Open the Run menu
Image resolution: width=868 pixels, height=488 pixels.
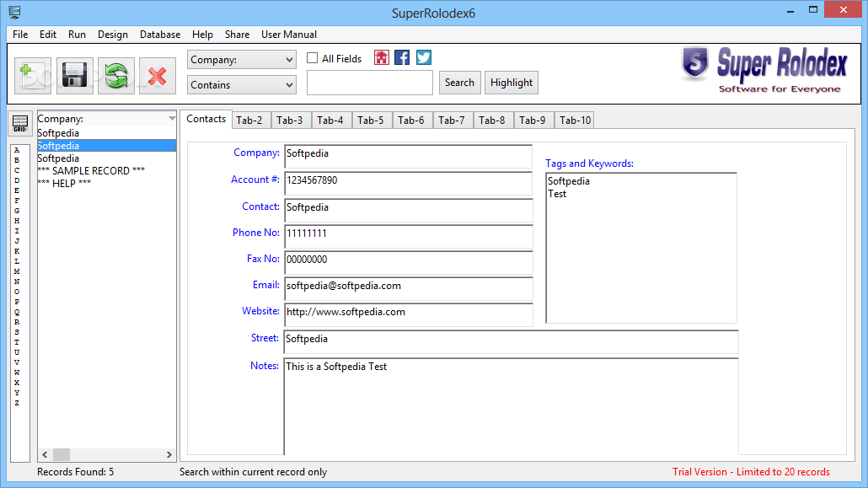click(x=77, y=35)
